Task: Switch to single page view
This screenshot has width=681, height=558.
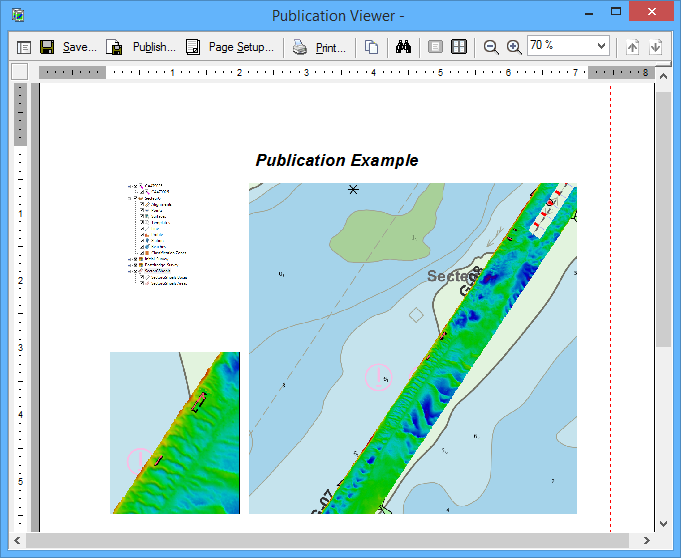Action: [435, 47]
